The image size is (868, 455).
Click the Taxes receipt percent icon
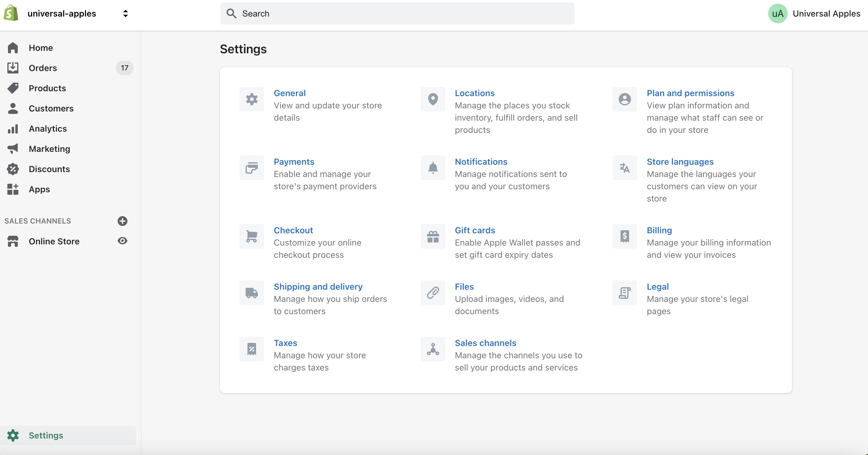coord(252,349)
